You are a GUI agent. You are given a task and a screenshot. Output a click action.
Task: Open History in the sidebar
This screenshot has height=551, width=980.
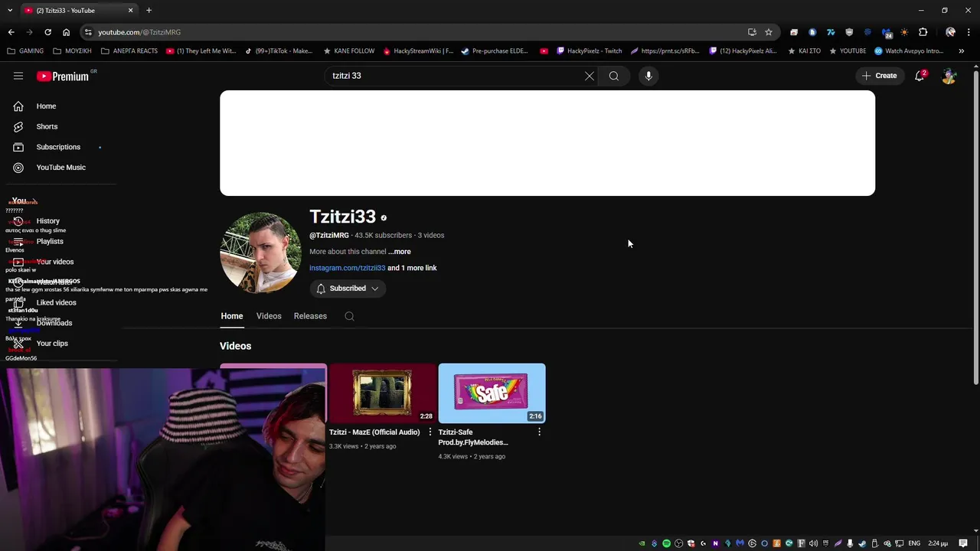pyautogui.click(x=47, y=221)
